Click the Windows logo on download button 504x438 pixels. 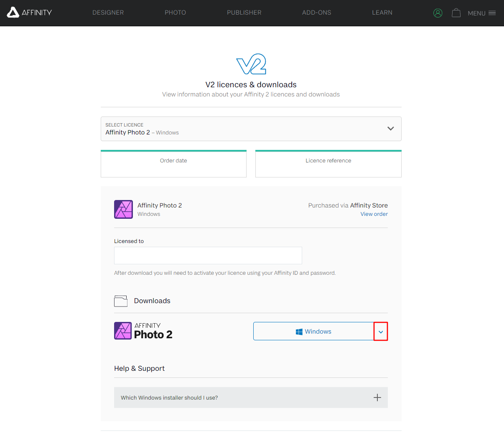click(x=299, y=332)
